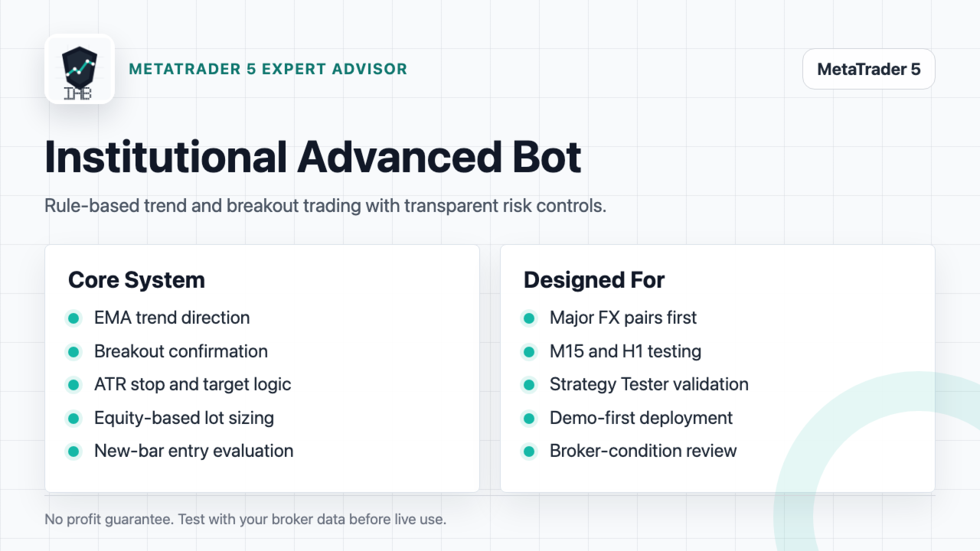Click the IAB shield logo icon

[x=80, y=69]
